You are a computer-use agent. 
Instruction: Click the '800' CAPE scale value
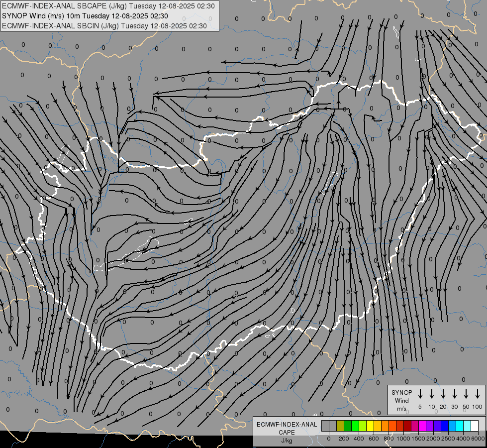(389, 439)
